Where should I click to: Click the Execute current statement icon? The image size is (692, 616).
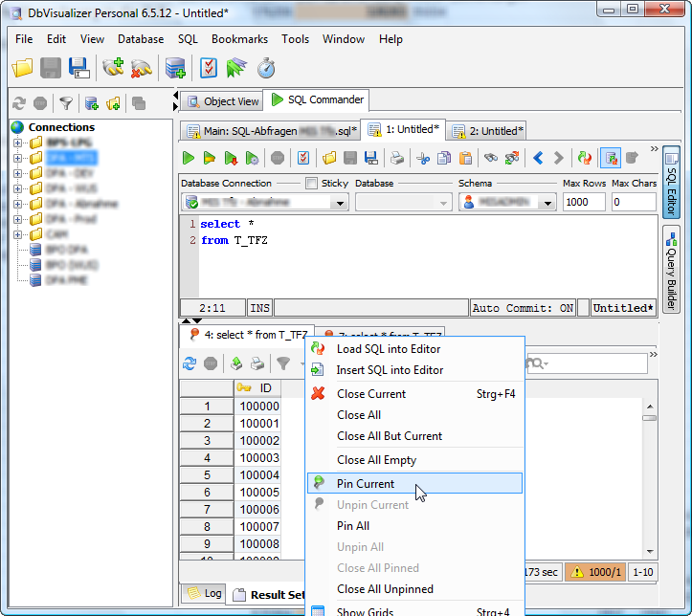click(x=210, y=158)
